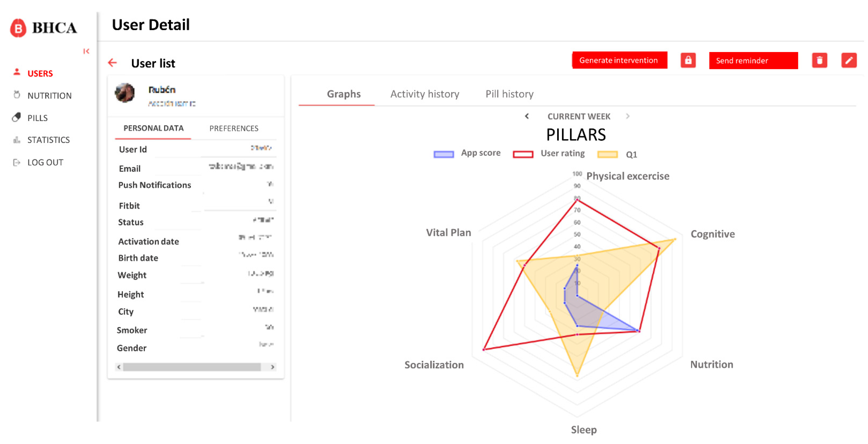Switch to the Activity history tab
The width and height of the screenshot is (868, 444).
(x=424, y=94)
